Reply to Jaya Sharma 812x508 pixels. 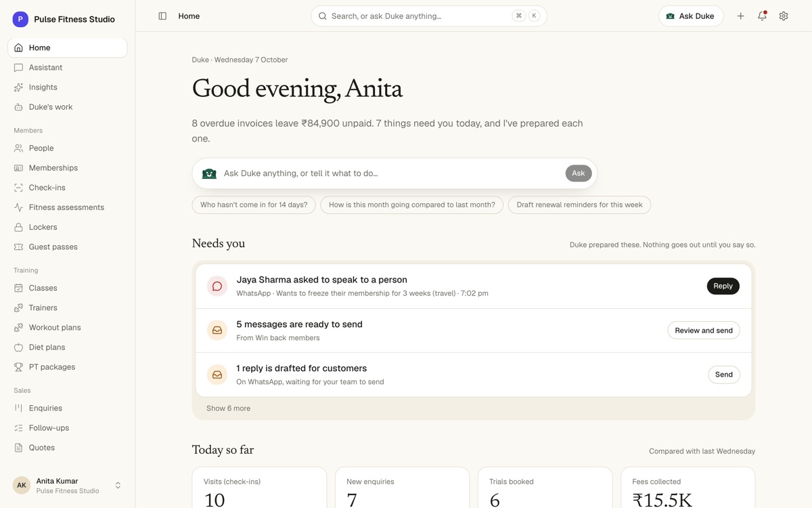point(723,287)
